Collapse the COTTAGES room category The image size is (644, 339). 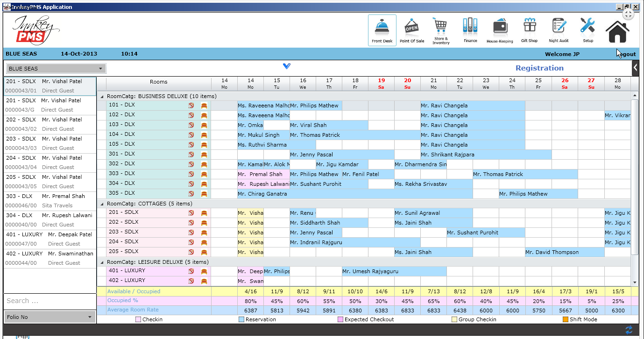(101, 204)
